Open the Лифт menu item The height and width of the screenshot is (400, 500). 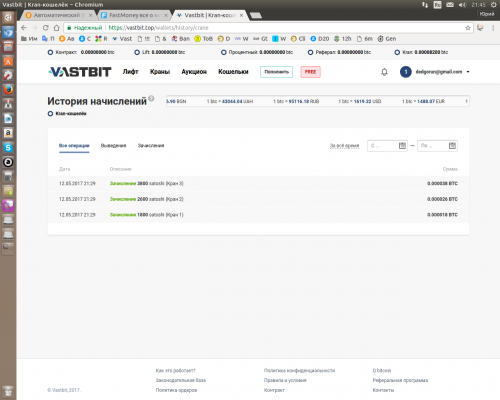point(130,72)
